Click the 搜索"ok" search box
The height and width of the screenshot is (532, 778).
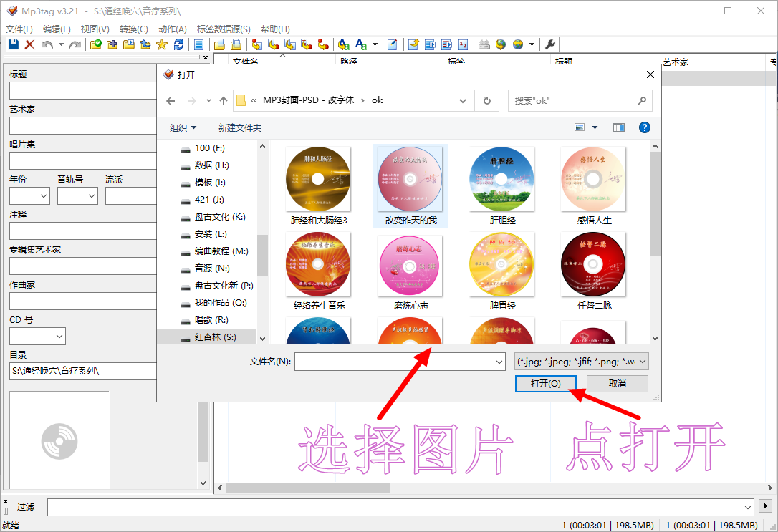(580, 101)
